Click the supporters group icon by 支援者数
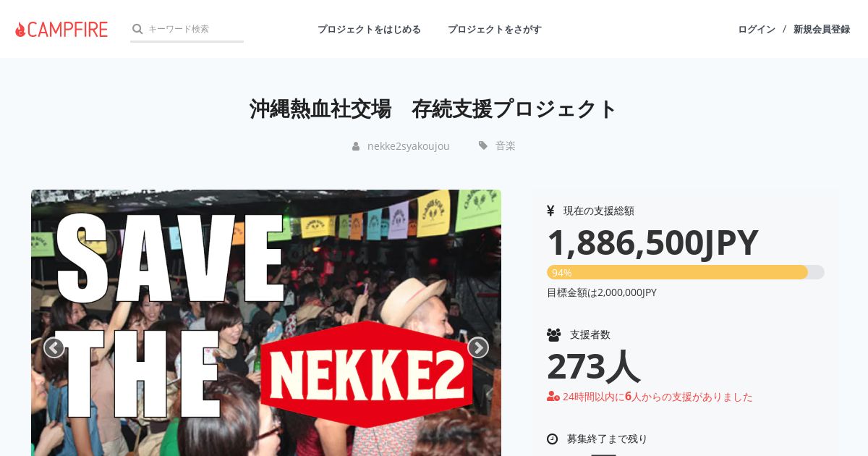 pyautogui.click(x=554, y=334)
